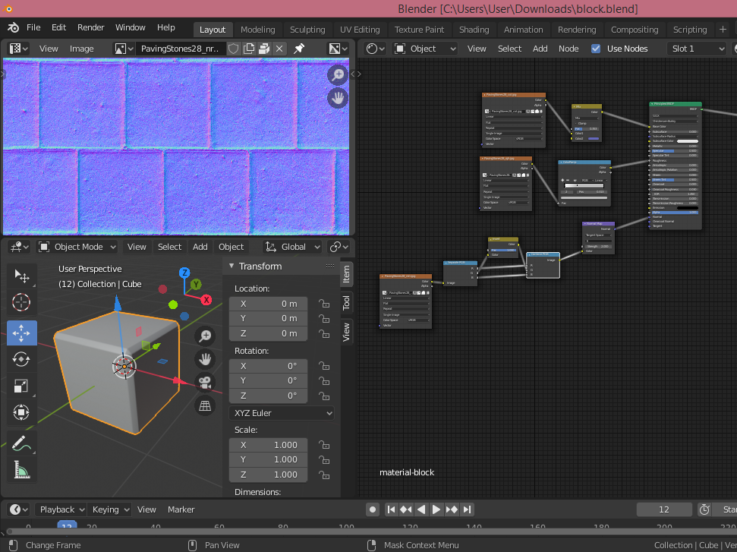The height and width of the screenshot is (552, 737).
Task: Click the Blender logo menu icon
Action: click(x=13, y=28)
